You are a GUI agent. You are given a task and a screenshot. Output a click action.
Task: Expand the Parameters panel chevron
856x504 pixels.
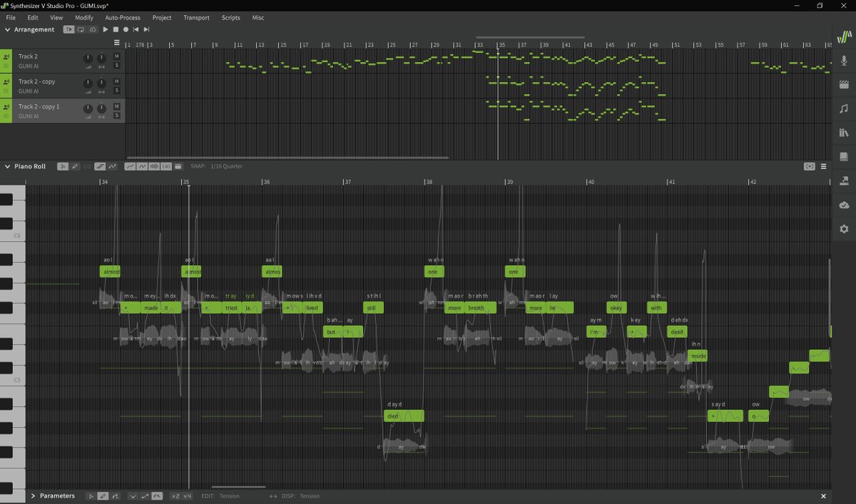[33, 496]
